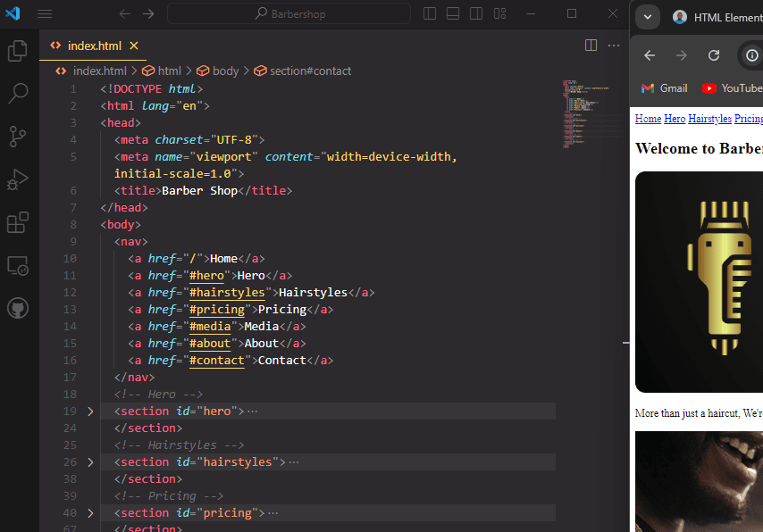The image size is (763, 532).
Task: Open the GitHub view in activity bar
Action: click(x=18, y=308)
